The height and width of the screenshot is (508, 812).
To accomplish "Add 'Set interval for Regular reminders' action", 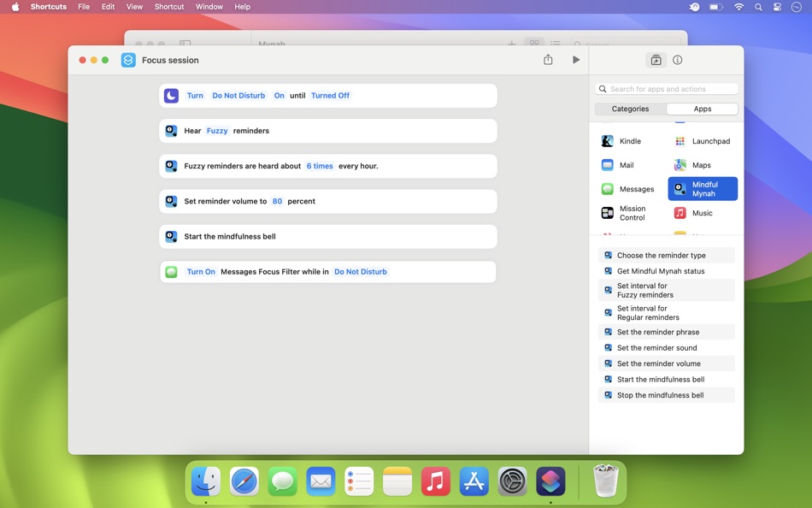I will (x=667, y=312).
